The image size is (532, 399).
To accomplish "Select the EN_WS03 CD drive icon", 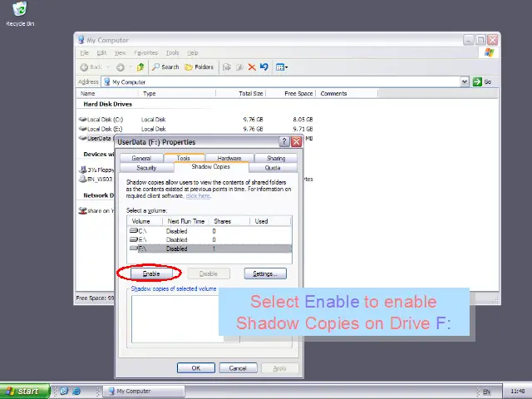I will (83, 179).
